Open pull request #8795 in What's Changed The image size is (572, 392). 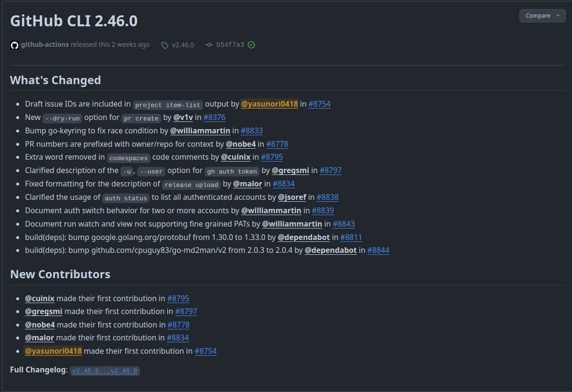pos(272,157)
